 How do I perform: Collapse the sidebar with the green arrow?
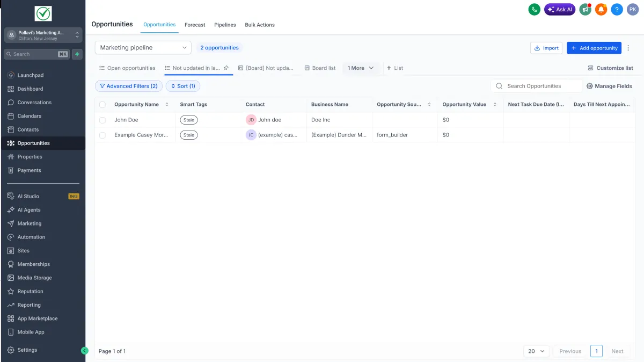(x=84, y=350)
